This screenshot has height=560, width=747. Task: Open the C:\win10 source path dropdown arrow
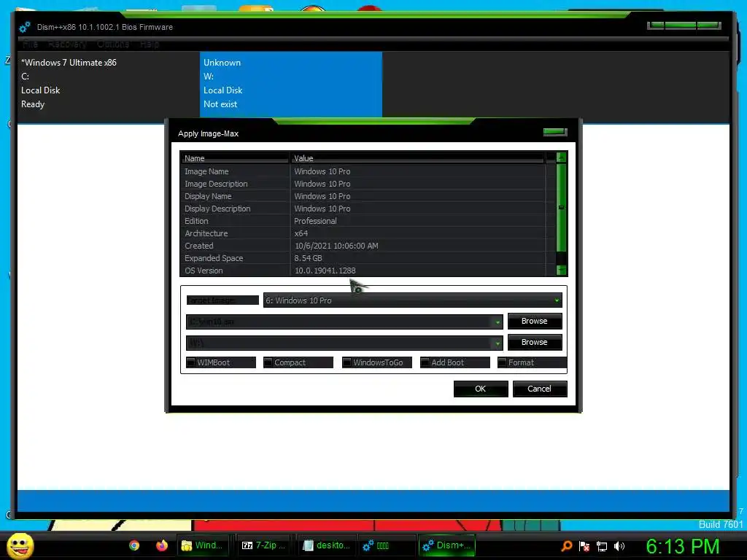(498, 322)
